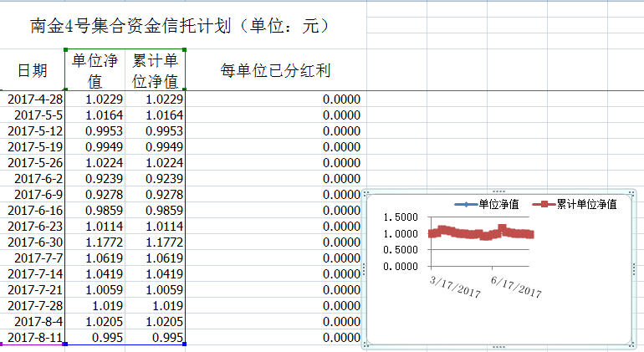Select the 每单位已分红利 header cell
The height and width of the screenshot is (352, 644).
pos(275,71)
